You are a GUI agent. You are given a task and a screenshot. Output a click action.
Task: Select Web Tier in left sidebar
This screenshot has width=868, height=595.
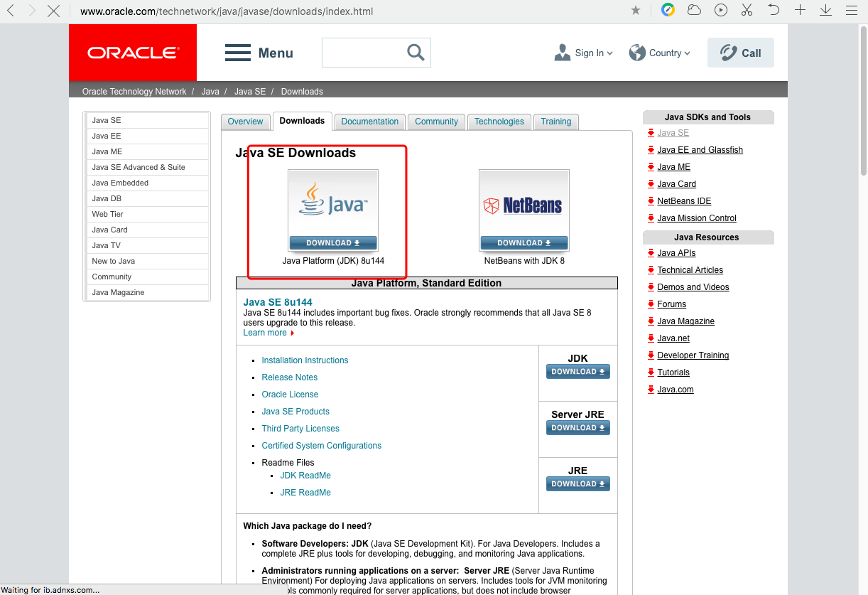(x=147, y=214)
